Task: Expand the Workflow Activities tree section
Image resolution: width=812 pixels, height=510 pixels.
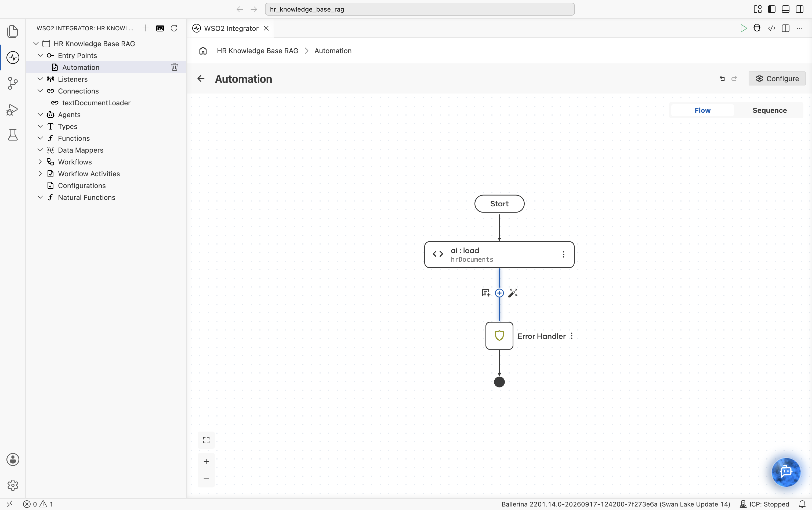Action: click(40, 173)
